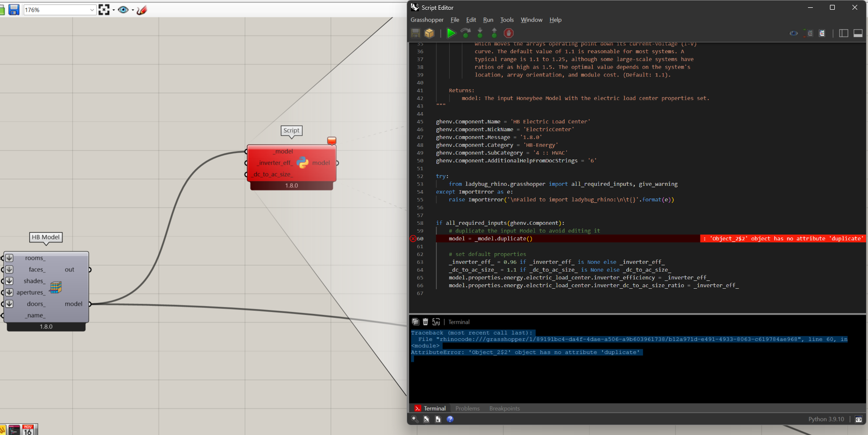Click the _model input of the red component
The width and height of the screenshot is (868, 435).
point(283,152)
